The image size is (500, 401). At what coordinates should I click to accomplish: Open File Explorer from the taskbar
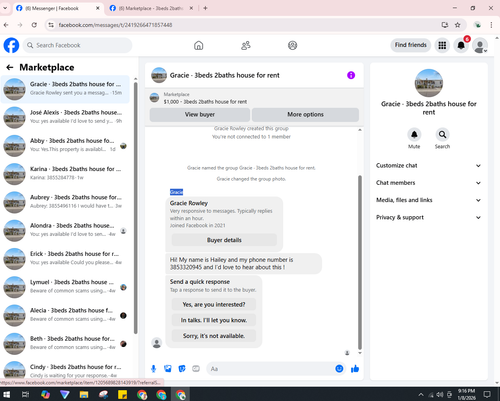pyautogui.click(x=84, y=395)
